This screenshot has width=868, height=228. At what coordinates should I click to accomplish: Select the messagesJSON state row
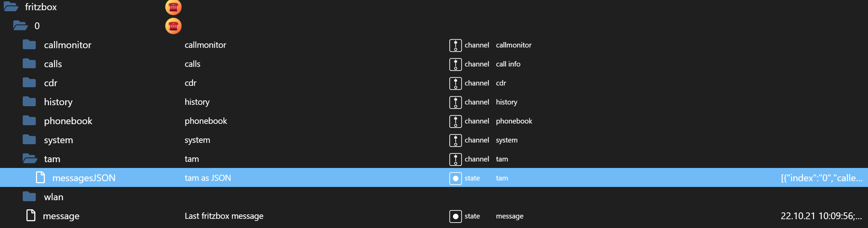(x=84, y=178)
